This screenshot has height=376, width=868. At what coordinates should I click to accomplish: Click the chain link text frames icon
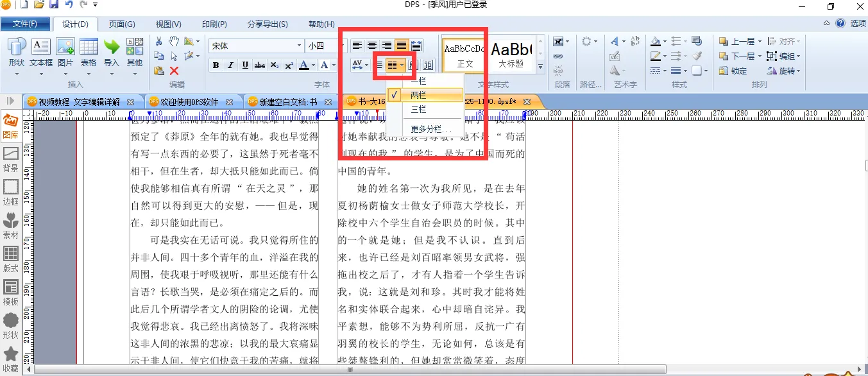558,56
